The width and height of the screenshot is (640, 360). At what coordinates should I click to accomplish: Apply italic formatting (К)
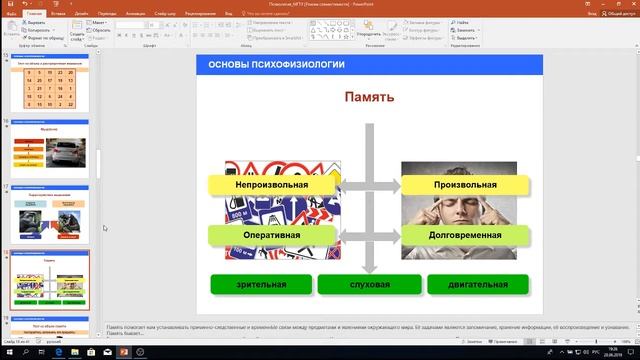tap(127, 36)
